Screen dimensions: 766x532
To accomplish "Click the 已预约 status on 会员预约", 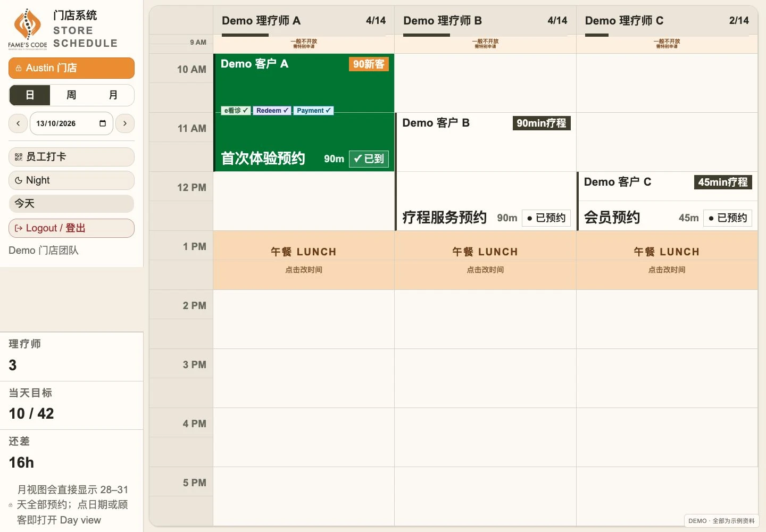I will point(728,218).
